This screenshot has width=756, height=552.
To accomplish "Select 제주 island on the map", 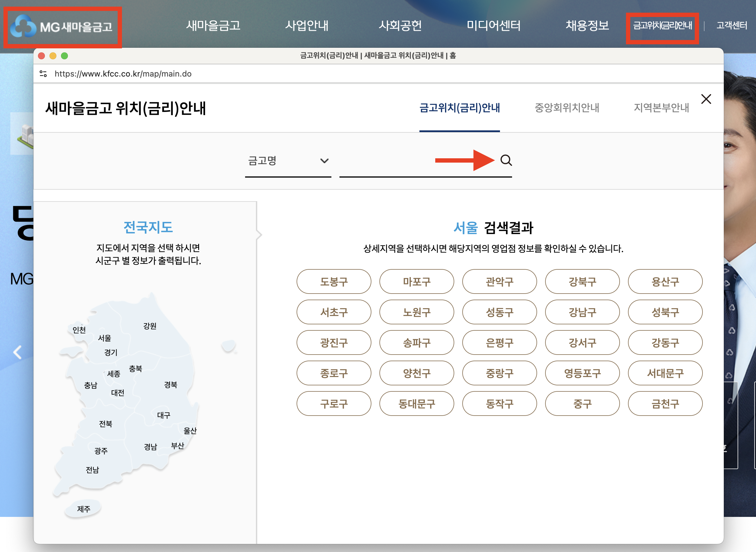I will click(83, 509).
